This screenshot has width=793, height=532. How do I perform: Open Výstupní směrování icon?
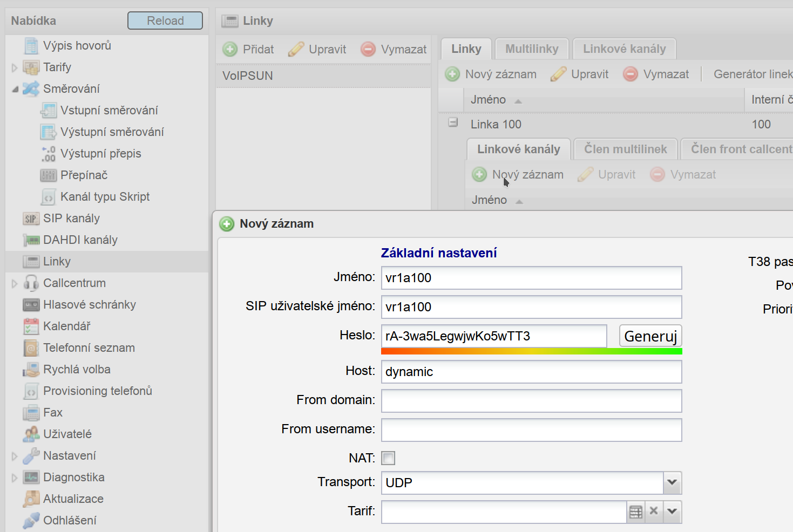pyautogui.click(x=49, y=132)
